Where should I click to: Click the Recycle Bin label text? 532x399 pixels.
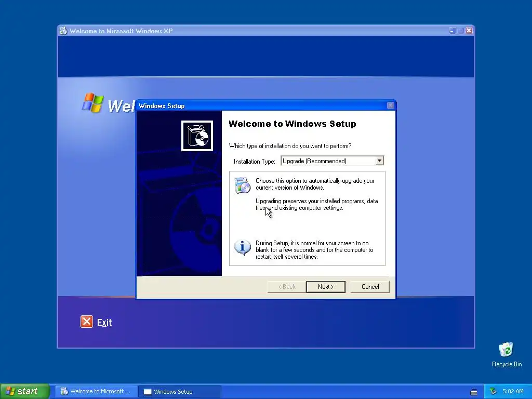pyautogui.click(x=507, y=364)
